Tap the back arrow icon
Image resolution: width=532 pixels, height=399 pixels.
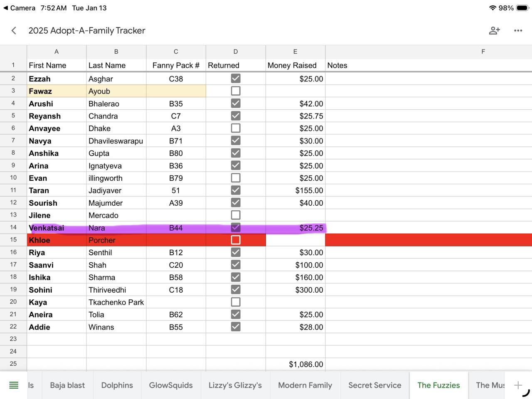[x=14, y=30]
